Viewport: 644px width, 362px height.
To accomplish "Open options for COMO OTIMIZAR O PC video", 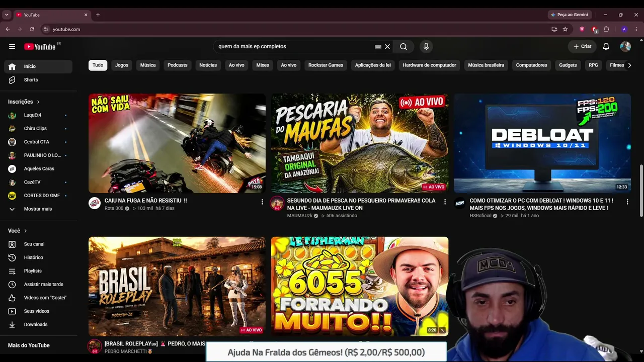I will pos(627,202).
